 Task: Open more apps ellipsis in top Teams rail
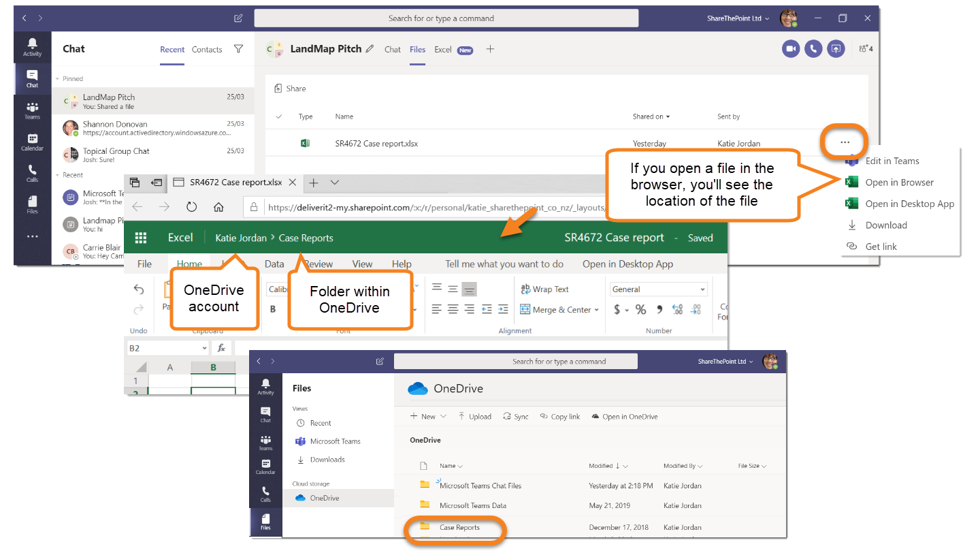pos(32,236)
